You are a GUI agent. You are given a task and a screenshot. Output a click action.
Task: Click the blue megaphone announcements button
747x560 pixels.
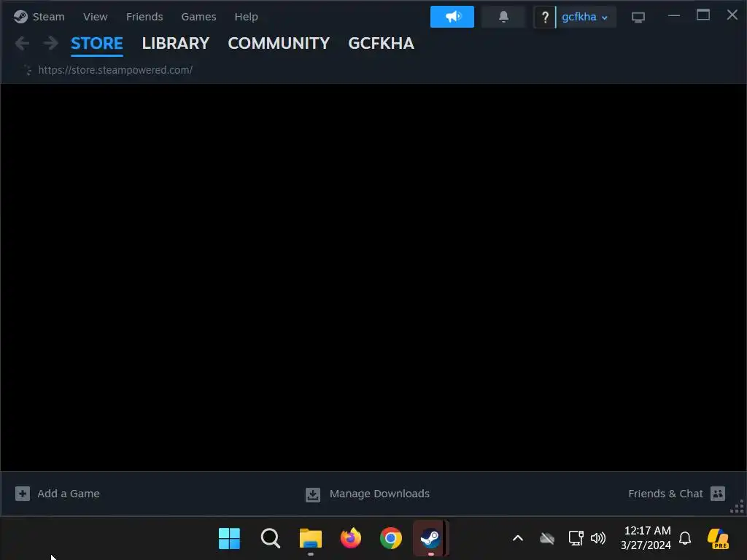point(452,17)
